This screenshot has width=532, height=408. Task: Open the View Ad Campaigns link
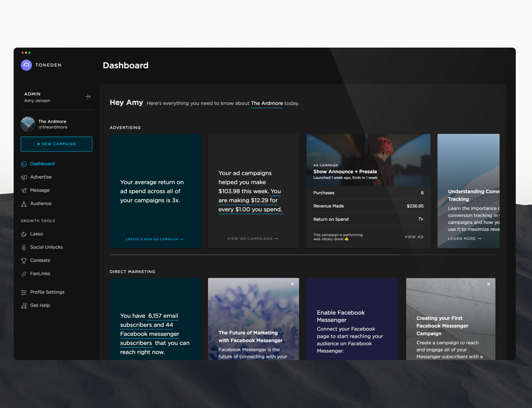253,239
